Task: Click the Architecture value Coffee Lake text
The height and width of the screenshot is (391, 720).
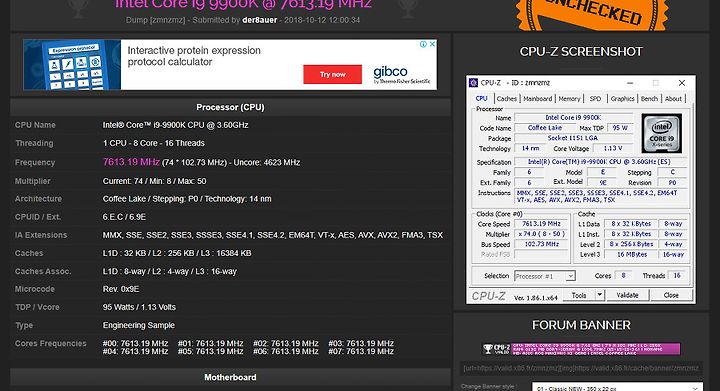Action: click(x=187, y=199)
